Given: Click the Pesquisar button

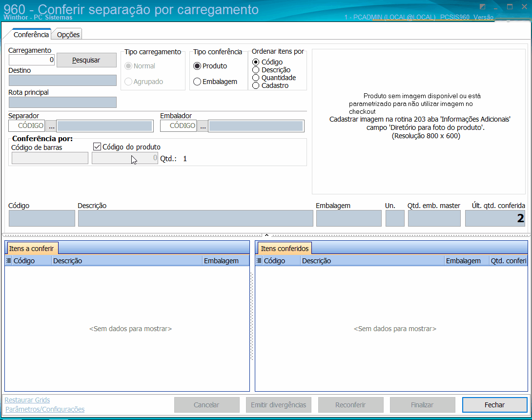Looking at the screenshot, I should (86, 60).
